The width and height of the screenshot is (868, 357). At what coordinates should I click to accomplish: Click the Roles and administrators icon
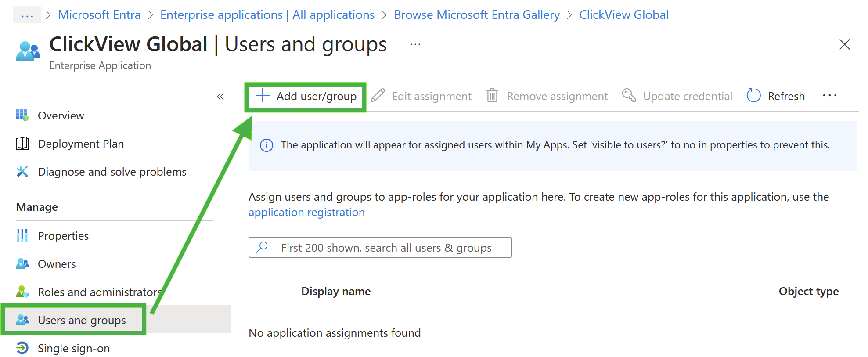coord(22,292)
